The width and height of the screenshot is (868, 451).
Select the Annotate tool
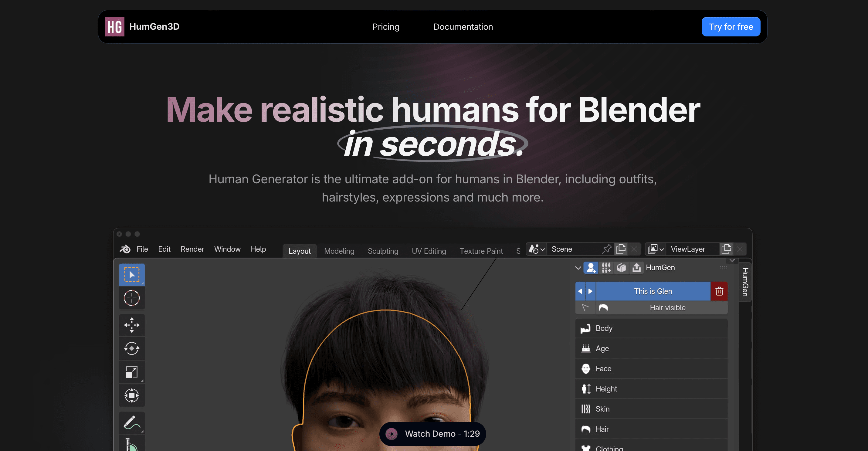point(132,422)
